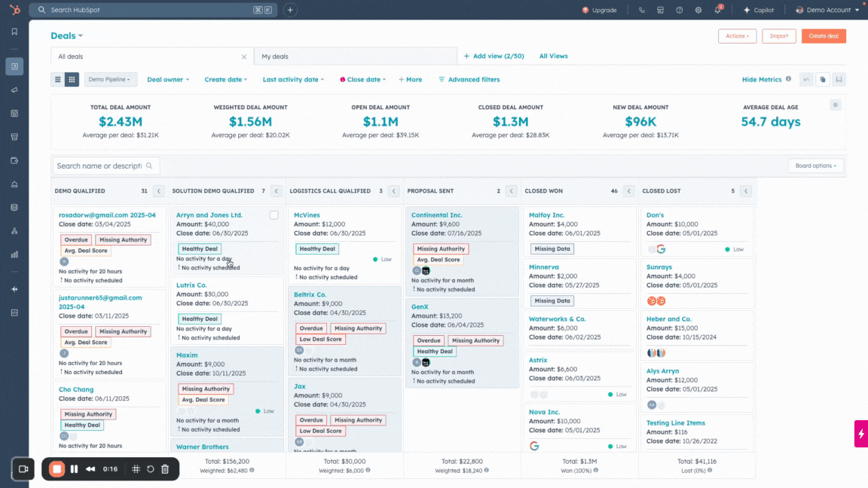Screen dimensions: 868x488
Task: Click the Create deal button
Action: 824,36
